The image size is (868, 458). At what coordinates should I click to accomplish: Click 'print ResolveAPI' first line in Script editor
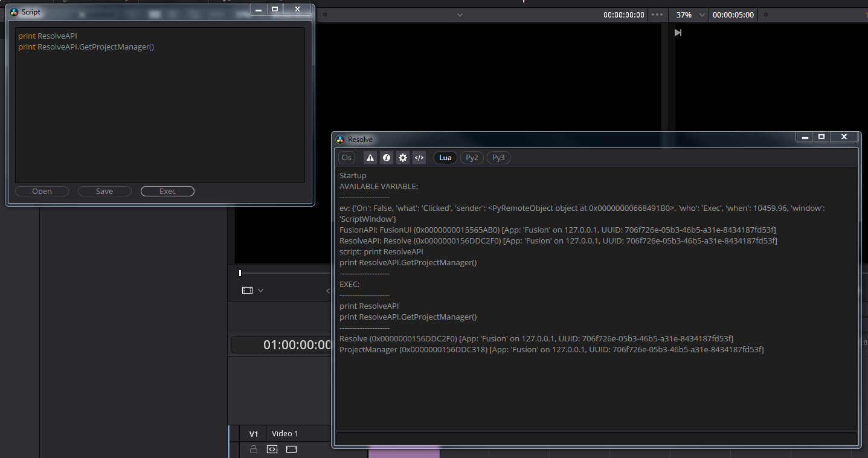coord(48,36)
